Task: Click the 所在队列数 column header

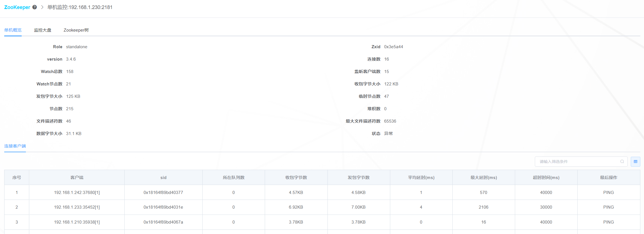Action: coord(234,178)
